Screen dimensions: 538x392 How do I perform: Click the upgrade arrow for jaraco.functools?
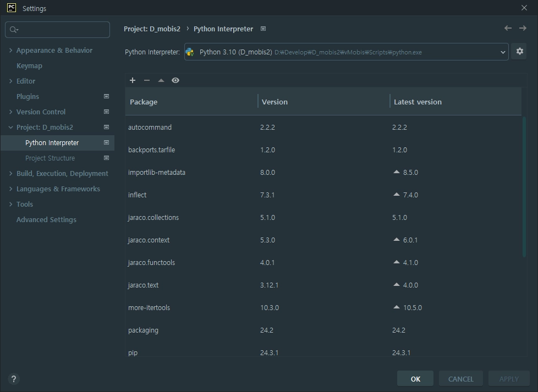(x=396, y=262)
